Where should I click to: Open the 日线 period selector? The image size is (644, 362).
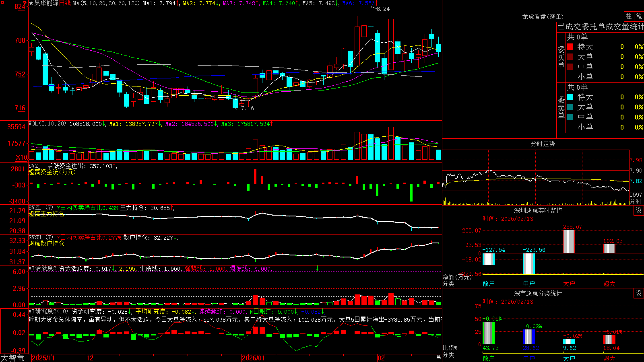pos(65,3)
